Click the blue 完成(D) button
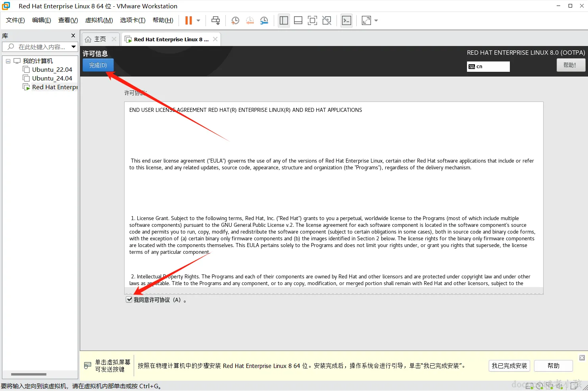The height and width of the screenshot is (391, 588). pyautogui.click(x=98, y=65)
